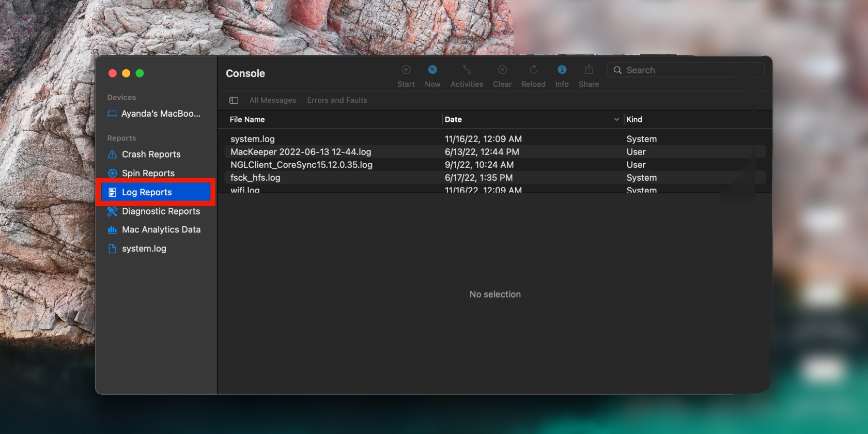This screenshot has height=434, width=868.
Task: Select the MacKeeper 2022-06-13 12-44.log row
Action: [x=495, y=152]
